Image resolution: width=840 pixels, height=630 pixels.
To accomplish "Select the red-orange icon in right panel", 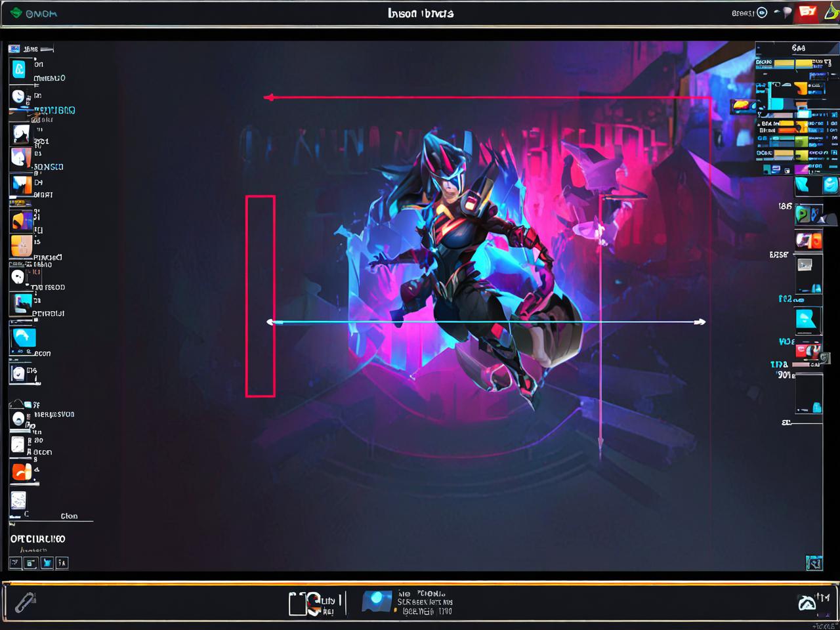I will tap(808, 241).
